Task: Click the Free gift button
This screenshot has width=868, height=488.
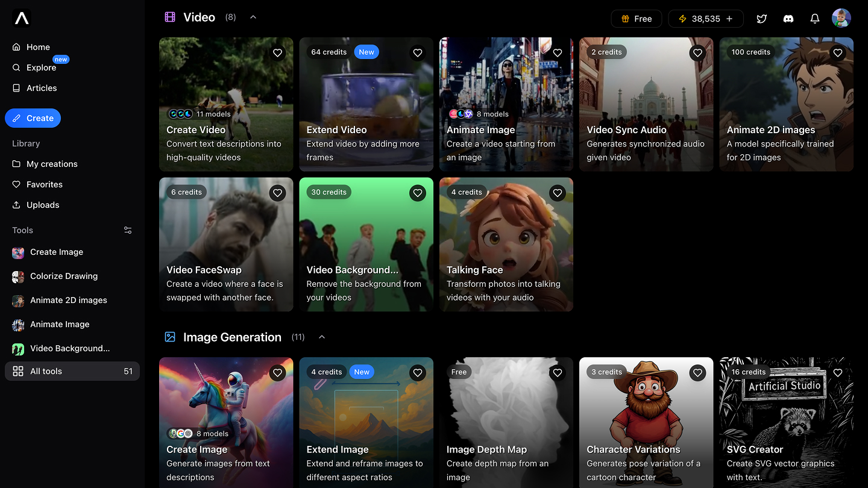Action: tap(637, 19)
